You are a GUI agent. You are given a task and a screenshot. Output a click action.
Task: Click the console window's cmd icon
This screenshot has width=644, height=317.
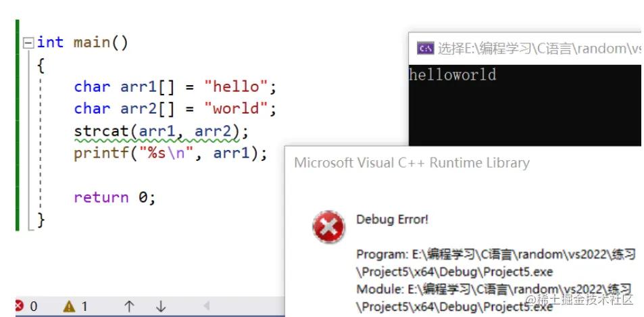click(425, 49)
